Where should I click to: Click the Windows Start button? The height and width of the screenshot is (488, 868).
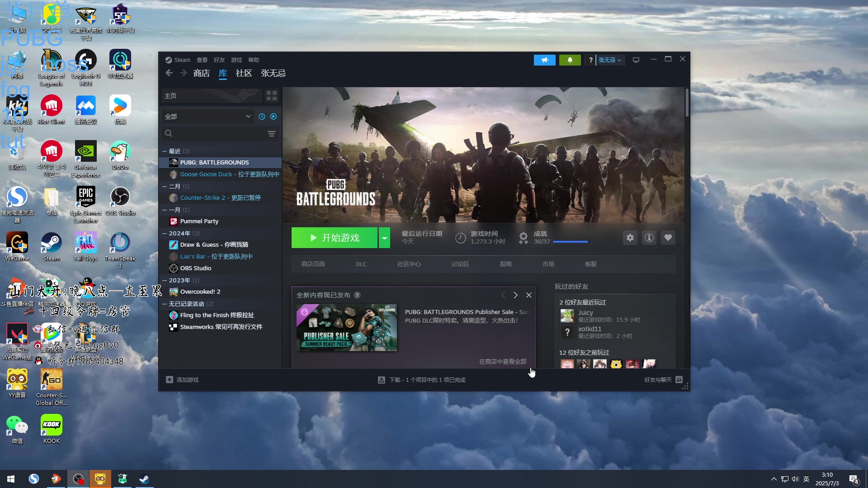(x=11, y=479)
